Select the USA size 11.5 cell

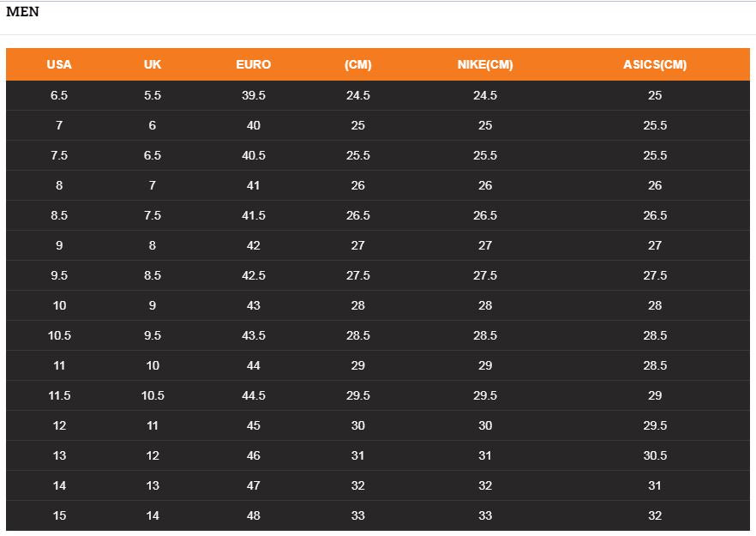click(59, 395)
